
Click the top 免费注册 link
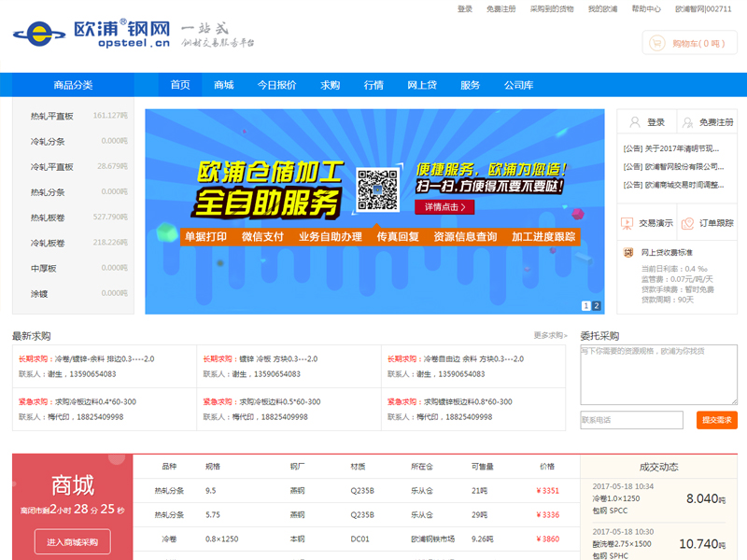pos(500,8)
